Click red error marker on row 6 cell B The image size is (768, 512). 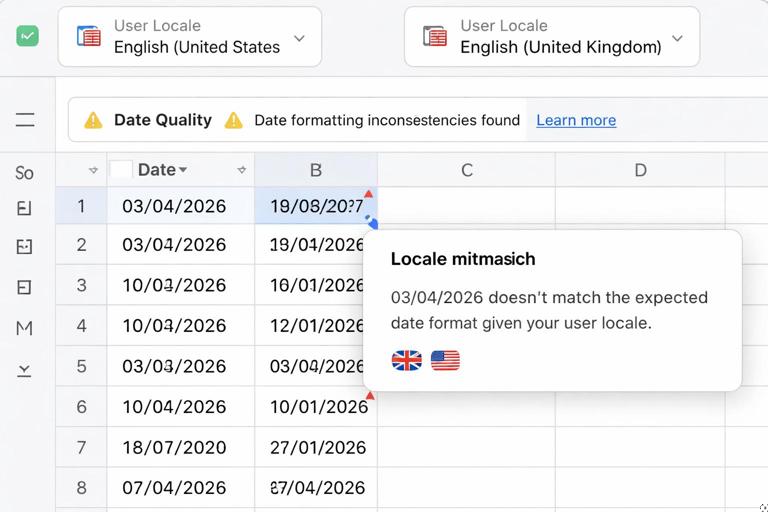point(370,395)
